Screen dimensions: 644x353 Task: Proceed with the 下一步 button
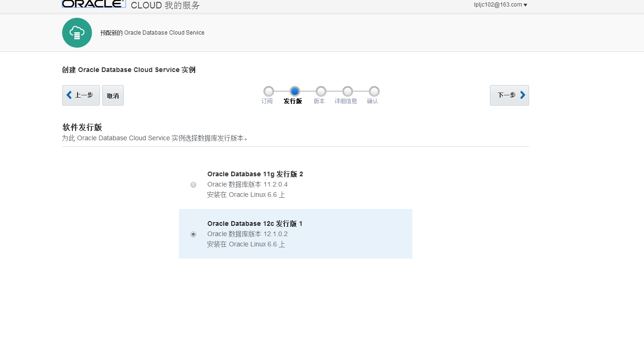[510, 95]
